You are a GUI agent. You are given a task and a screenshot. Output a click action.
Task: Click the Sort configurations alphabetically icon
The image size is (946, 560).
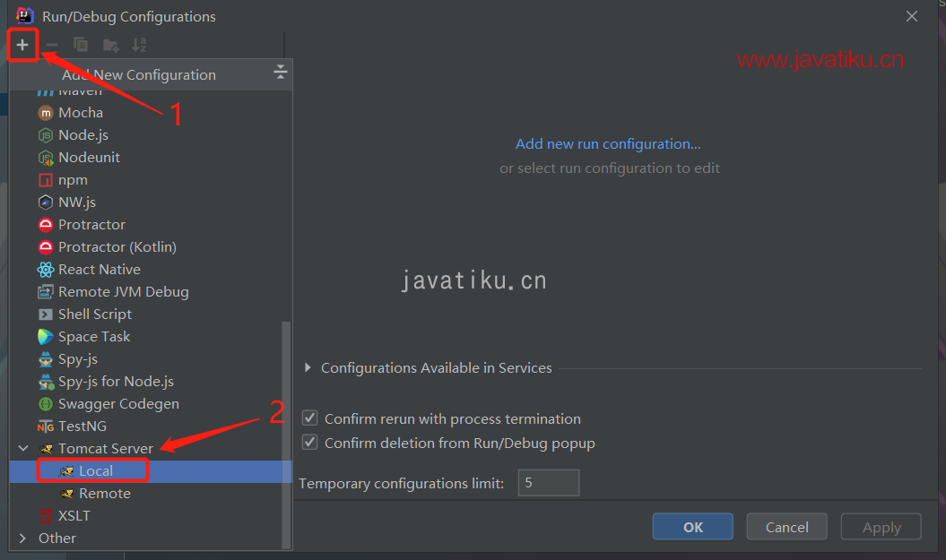pos(139,45)
